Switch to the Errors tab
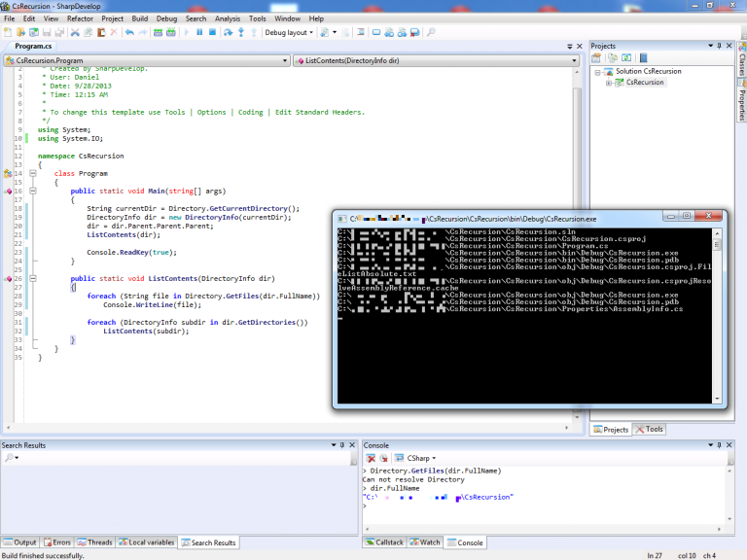The width and height of the screenshot is (747, 560). click(57, 542)
